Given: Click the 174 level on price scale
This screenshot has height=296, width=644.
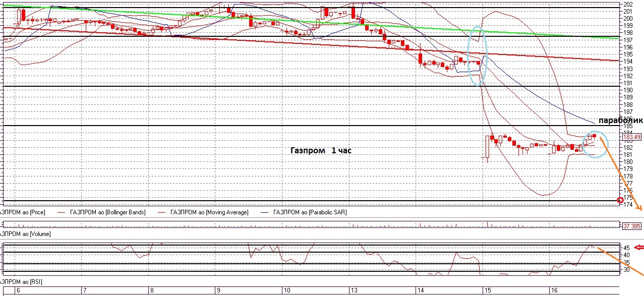Looking at the screenshot, I should (628, 204).
